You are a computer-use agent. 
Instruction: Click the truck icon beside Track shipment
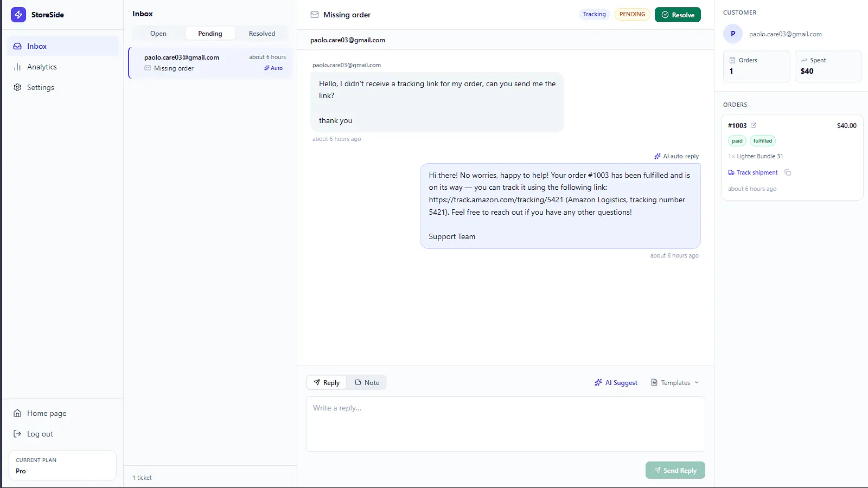(x=731, y=172)
